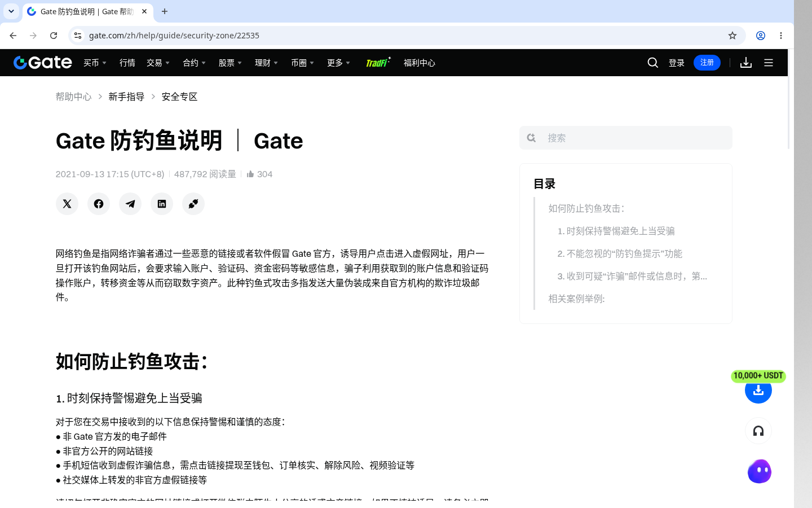Open the hamburger menu icon
Viewport: 812px width, 508px height.
769,63
